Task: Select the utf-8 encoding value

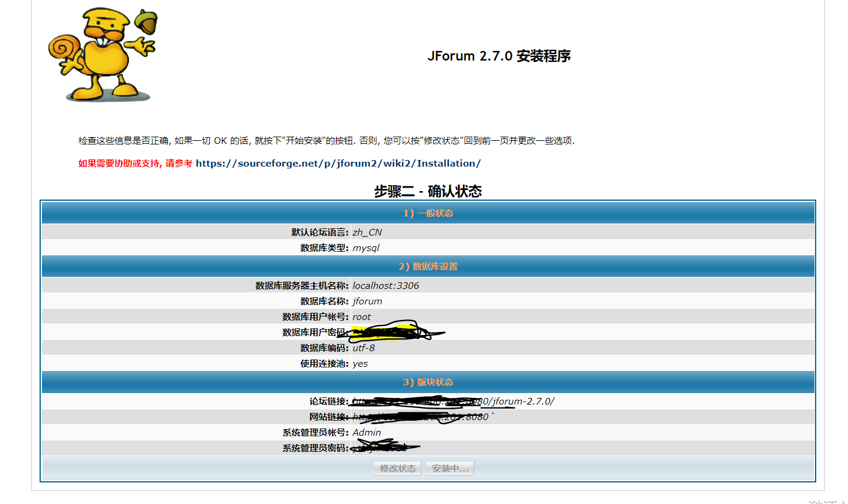Action: [x=363, y=348]
